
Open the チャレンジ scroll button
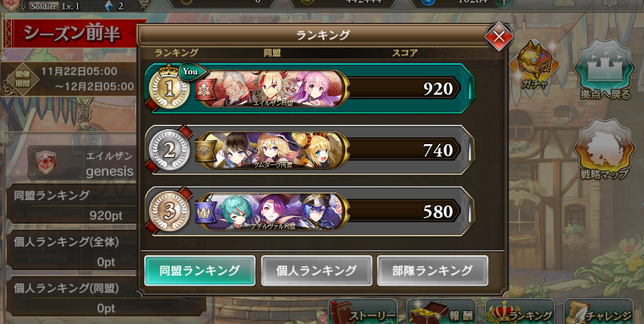[x=599, y=313]
